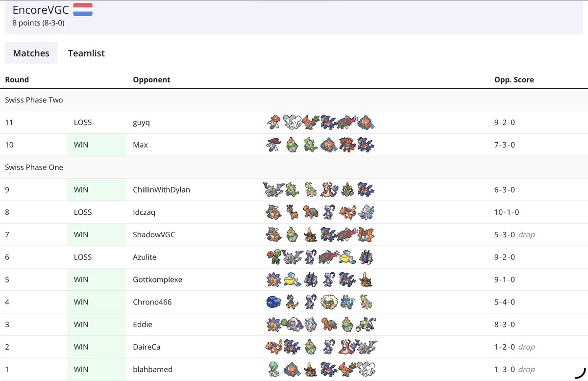Click Maushold sprite in guyq's team
Viewport: 588px width, 381px height.
point(291,122)
